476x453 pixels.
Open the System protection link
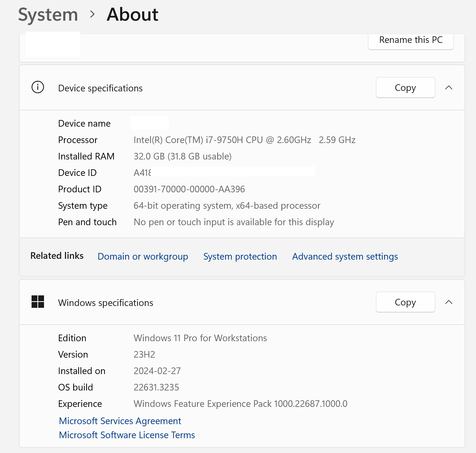240,256
